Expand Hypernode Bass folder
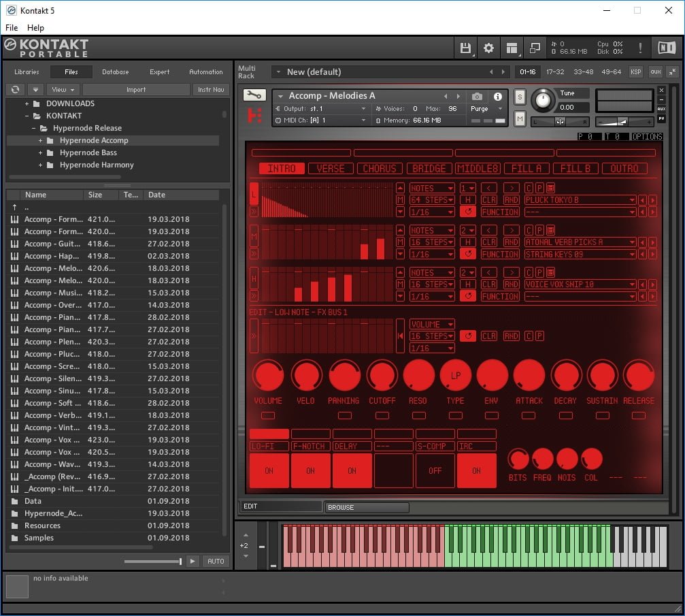Image resolution: width=685 pixels, height=616 pixels. 40,152
